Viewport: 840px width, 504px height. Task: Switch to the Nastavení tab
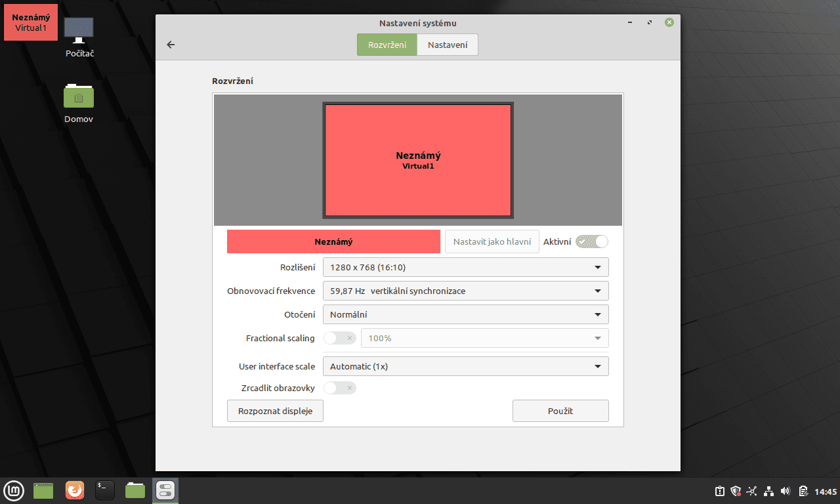pos(447,44)
